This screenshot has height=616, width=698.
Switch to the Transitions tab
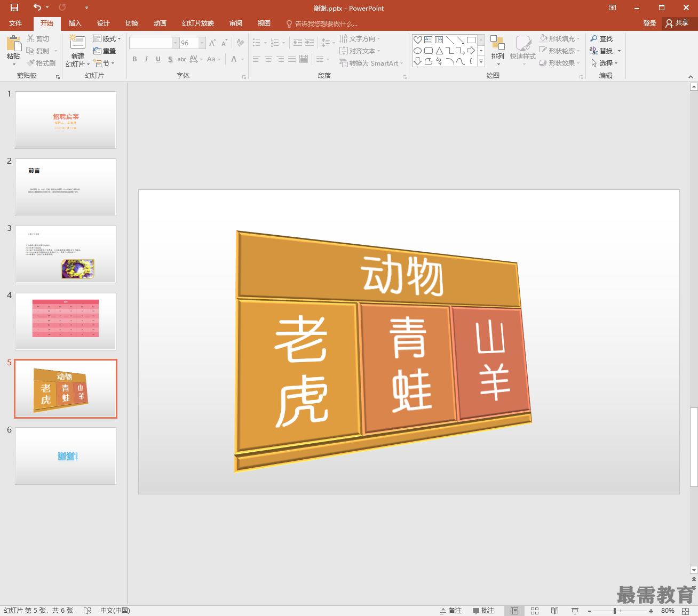pos(131,23)
